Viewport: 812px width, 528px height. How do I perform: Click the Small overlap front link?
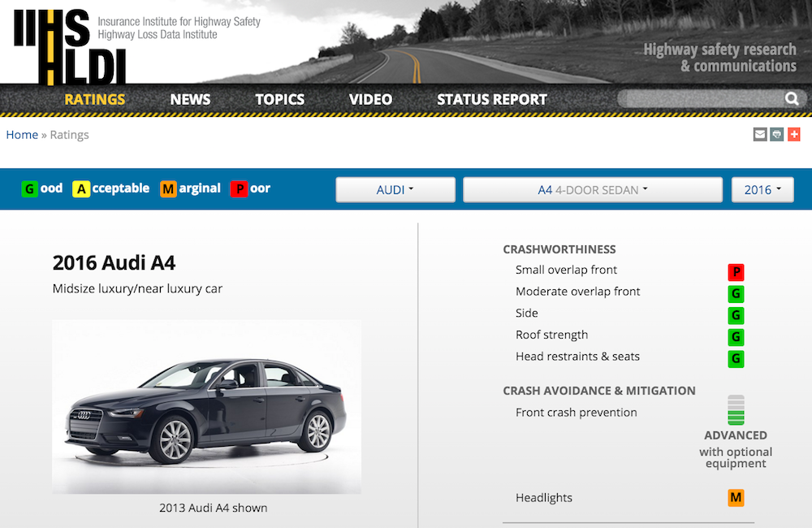pyautogui.click(x=566, y=270)
